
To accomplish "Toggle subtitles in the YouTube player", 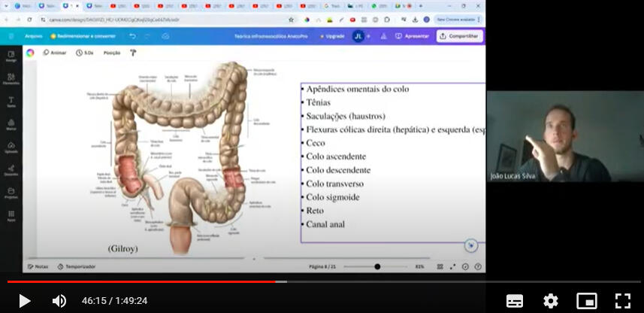I will (x=515, y=301).
